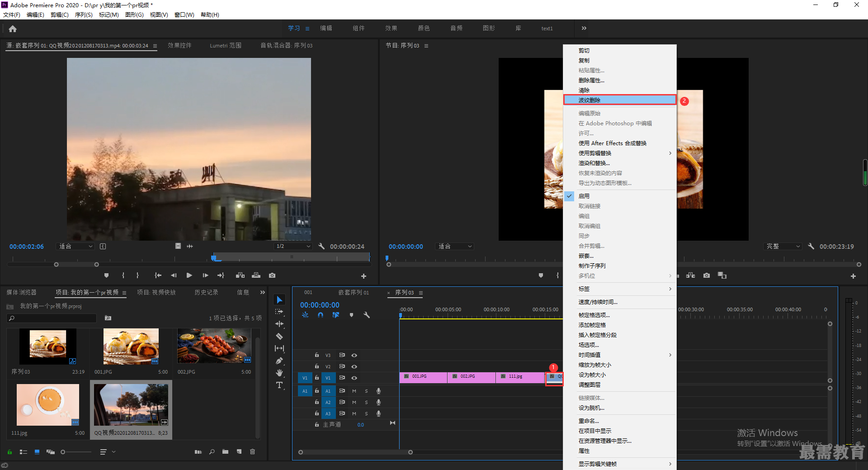Delete selected item with trash icon
Screen dimensions: 868x470
(253, 451)
